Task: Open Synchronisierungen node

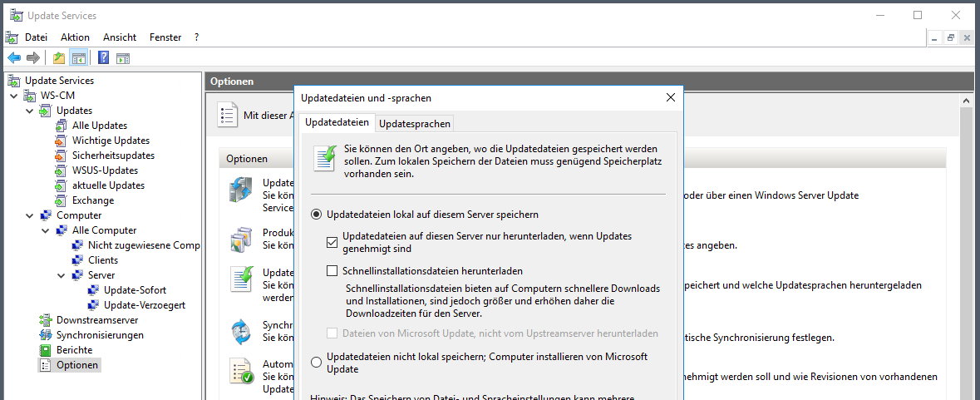Action: coord(100,336)
